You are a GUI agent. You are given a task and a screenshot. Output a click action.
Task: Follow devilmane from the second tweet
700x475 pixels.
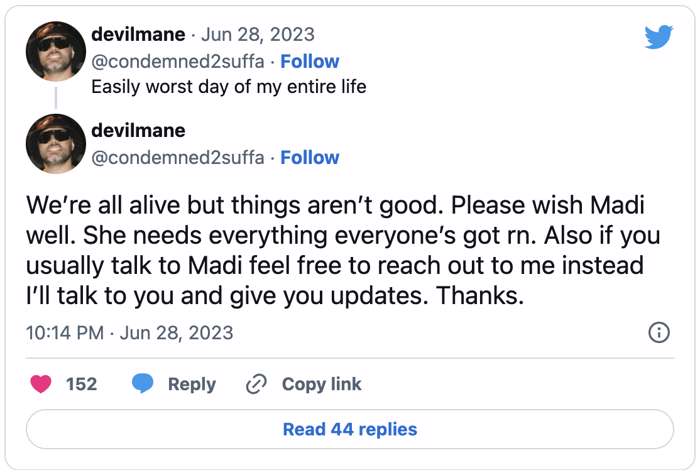coord(310,158)
